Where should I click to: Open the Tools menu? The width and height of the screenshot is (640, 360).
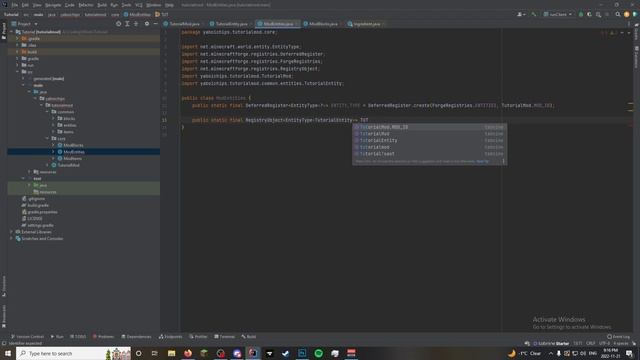(x=127, y=5)
